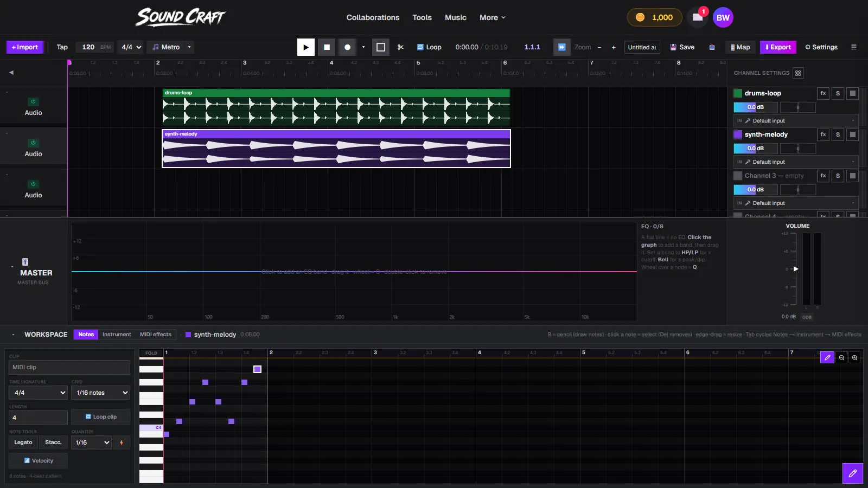Screen dimensions: 868x488
Task: Open fx for Channel 3
Action: coord(824,176)
